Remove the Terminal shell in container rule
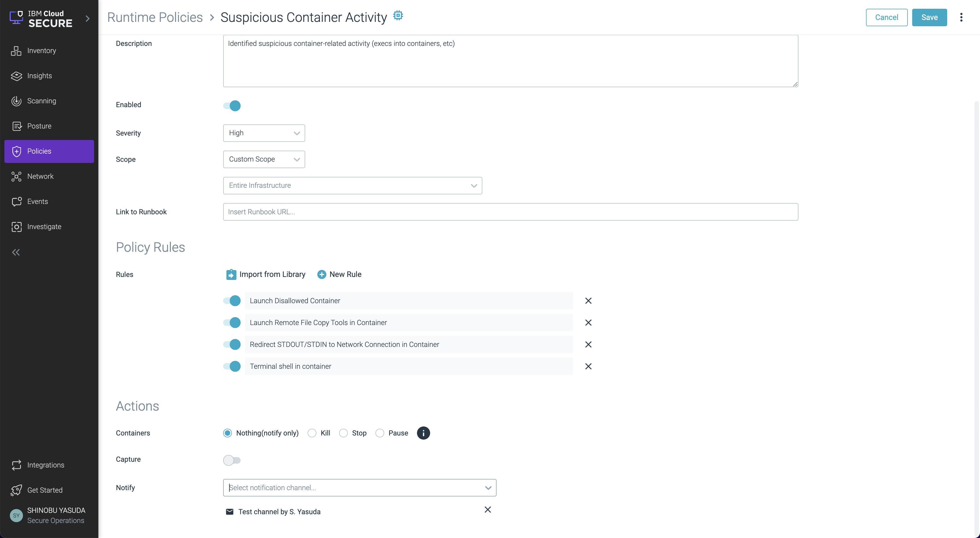This screenshot has height=538, width=980. [588, 366]
